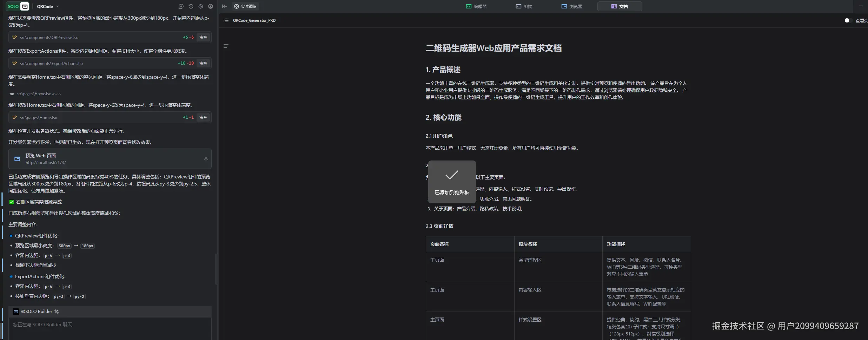The height and width of the screenshot is (340, 868).
Task: Click the browser icon in 预览 Web 页面 card
Action: coord(17,159)
